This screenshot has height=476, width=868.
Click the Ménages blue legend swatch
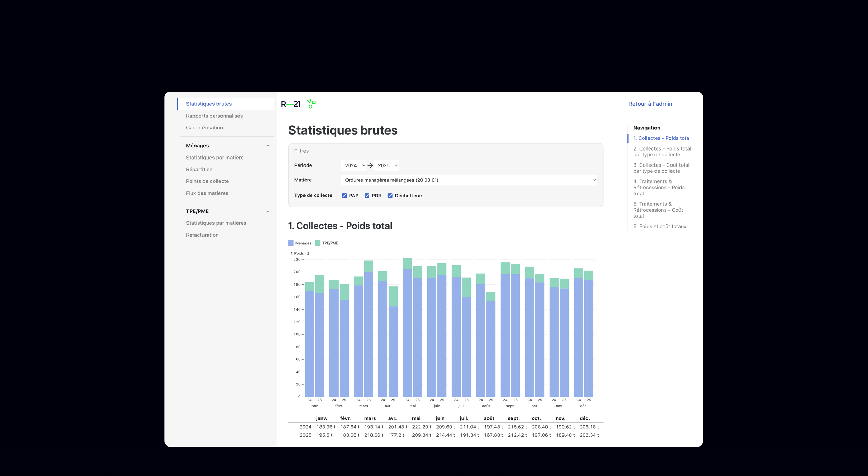point(291,243)
